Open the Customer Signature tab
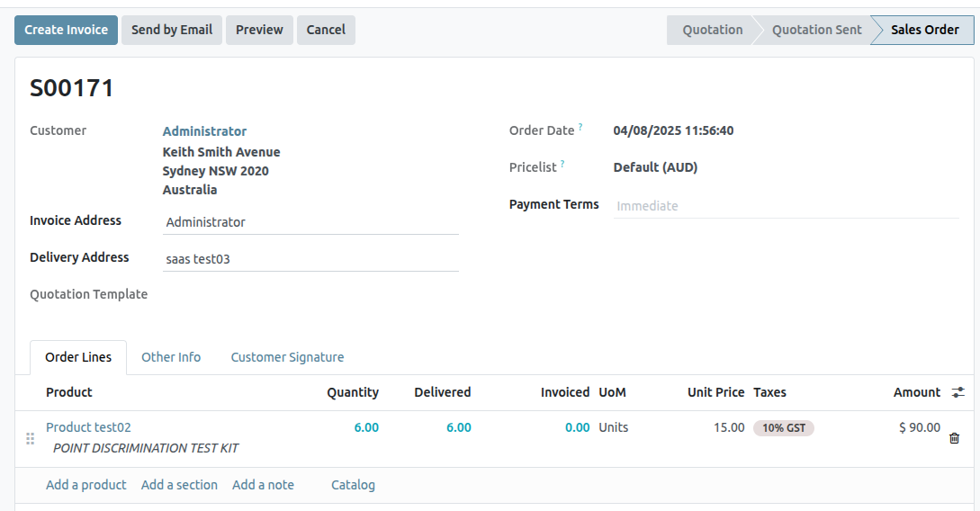This screenshot has width=980, height=511. (287, 357)
